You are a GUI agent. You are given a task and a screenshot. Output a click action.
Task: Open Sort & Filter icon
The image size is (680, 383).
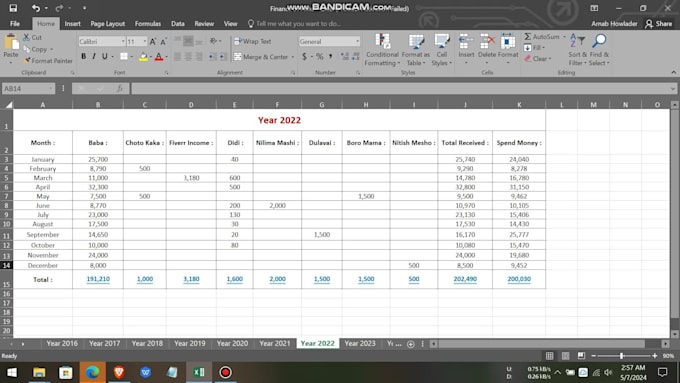[x=577, y=41]
